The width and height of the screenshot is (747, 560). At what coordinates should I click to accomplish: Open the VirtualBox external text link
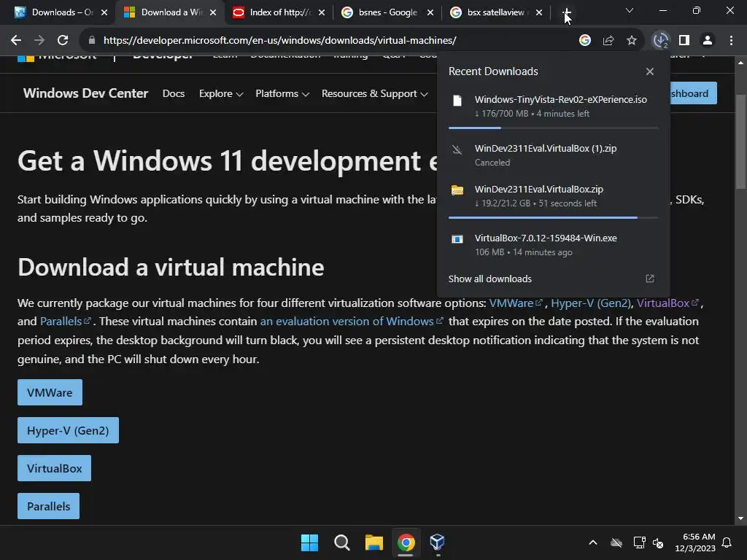coord(668,303)
